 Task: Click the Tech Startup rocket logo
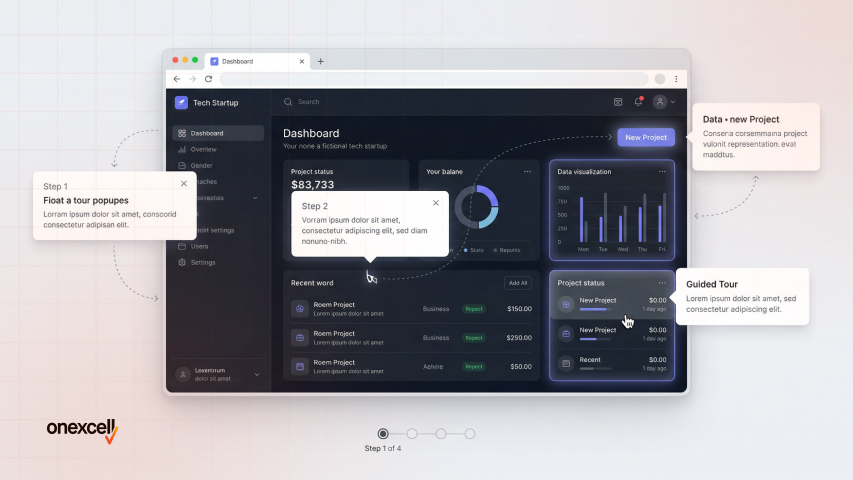181,102
